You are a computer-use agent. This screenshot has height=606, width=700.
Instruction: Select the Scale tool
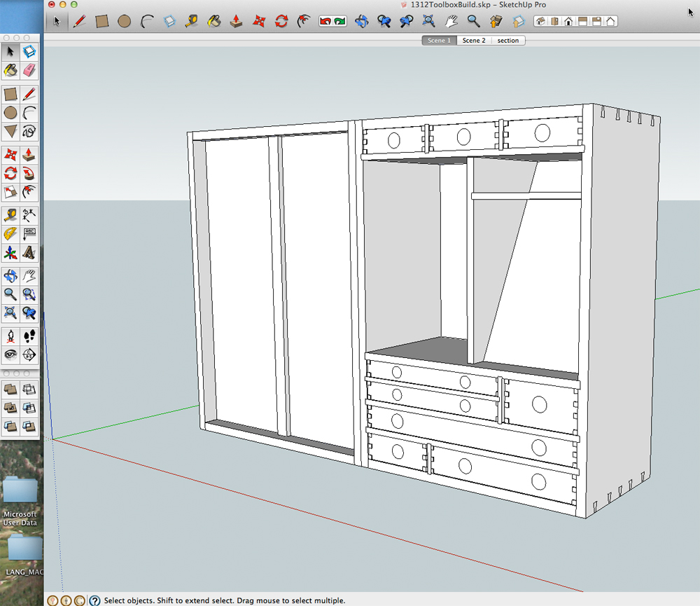tap(10, 192)
